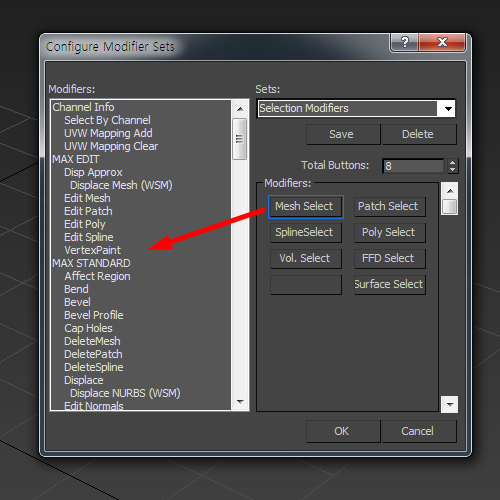
Task: Select the Channel Info category
Action: pyautogui.click(x=83, y=107)
